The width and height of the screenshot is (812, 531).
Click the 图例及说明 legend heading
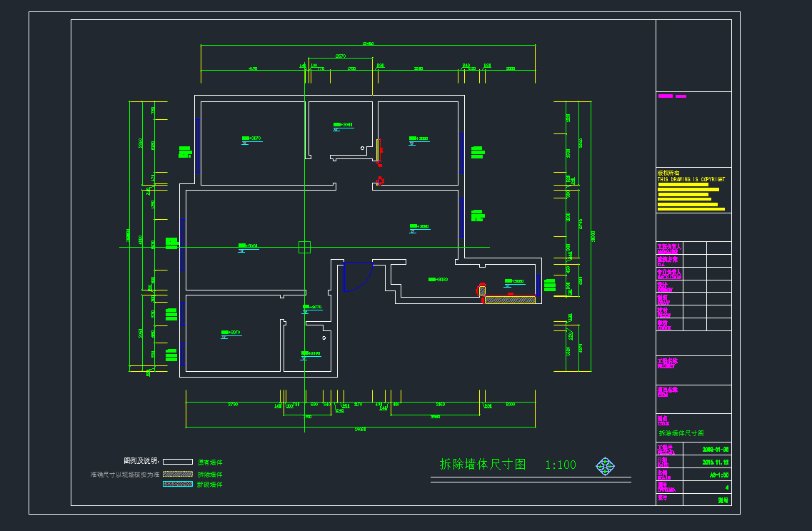(141, 461)
